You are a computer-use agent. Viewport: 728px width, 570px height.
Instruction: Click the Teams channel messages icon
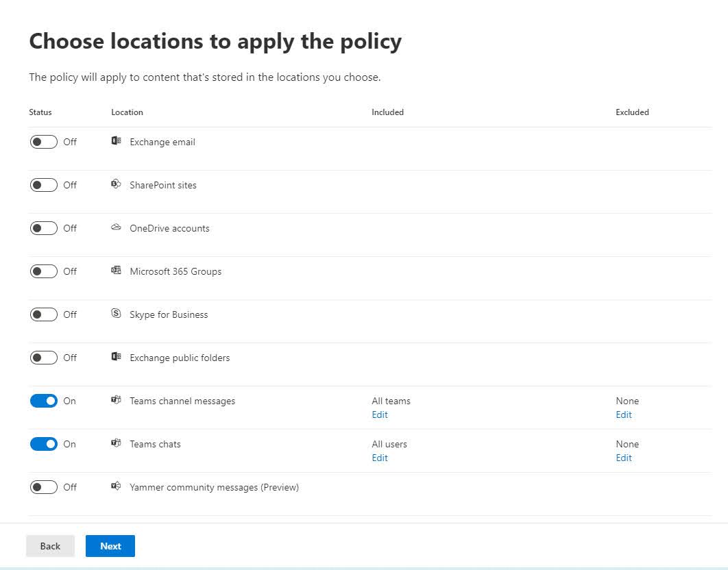point(116,401)
